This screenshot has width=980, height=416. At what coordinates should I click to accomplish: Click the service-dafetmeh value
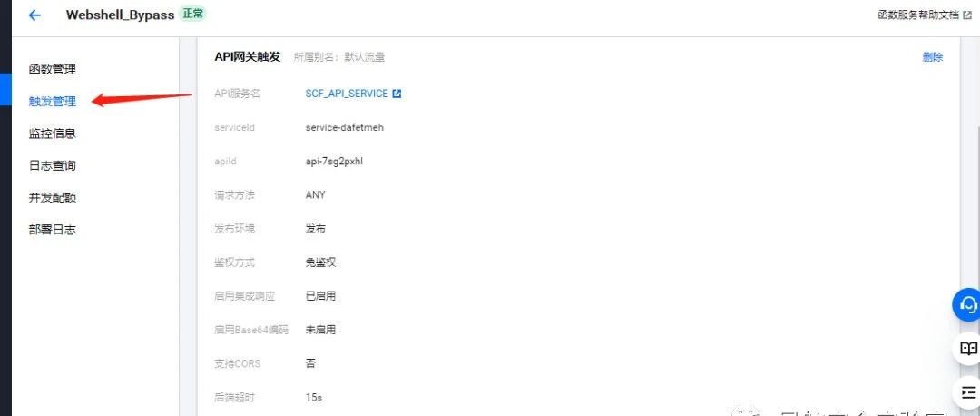(345, 127)
